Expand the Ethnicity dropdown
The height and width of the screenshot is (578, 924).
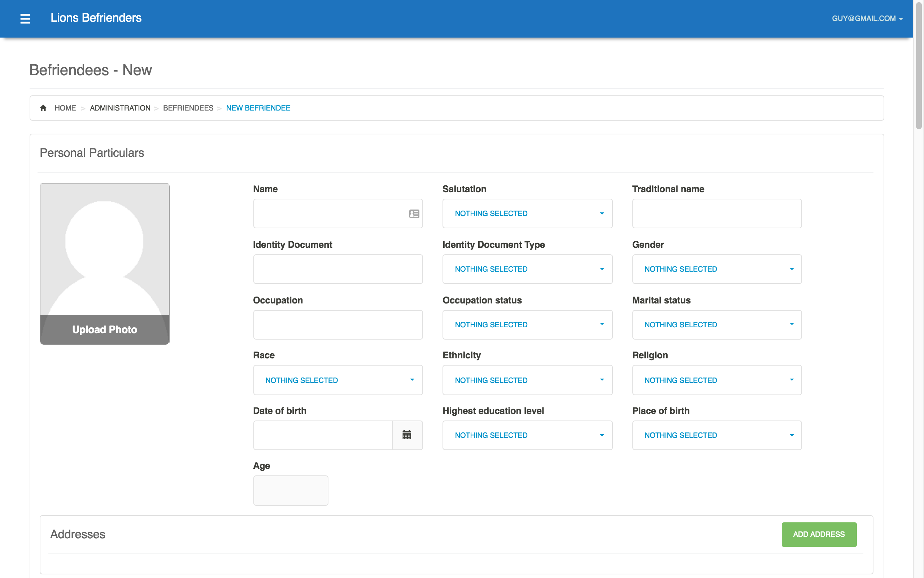click(x=527, y=380)
